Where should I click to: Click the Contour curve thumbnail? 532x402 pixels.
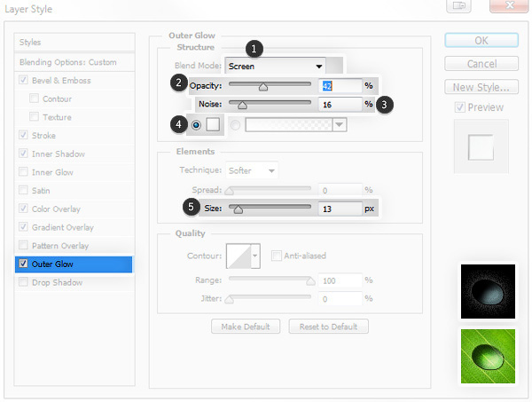click(239, 256)
